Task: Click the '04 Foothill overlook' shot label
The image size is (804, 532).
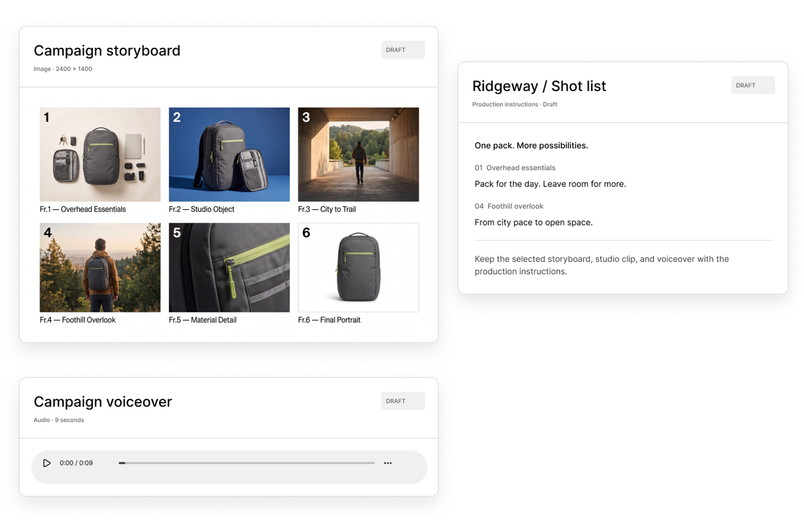Action: pos(509,206)
